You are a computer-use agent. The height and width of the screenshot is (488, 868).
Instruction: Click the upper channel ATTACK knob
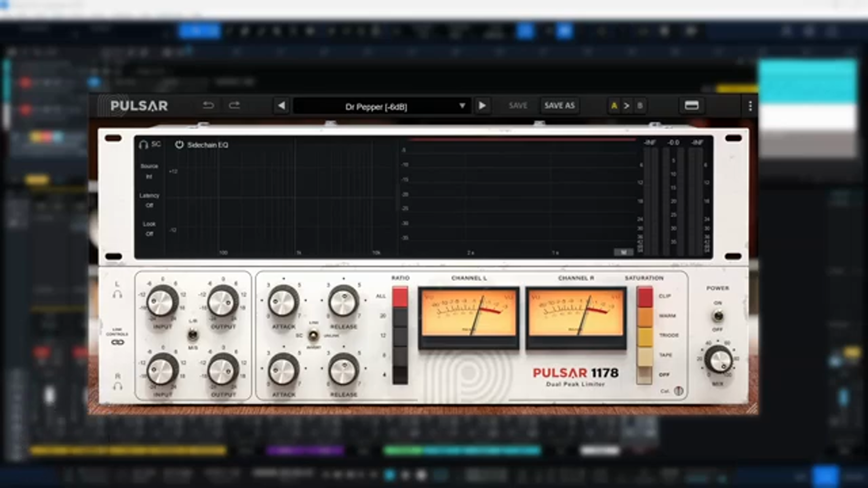283,301
